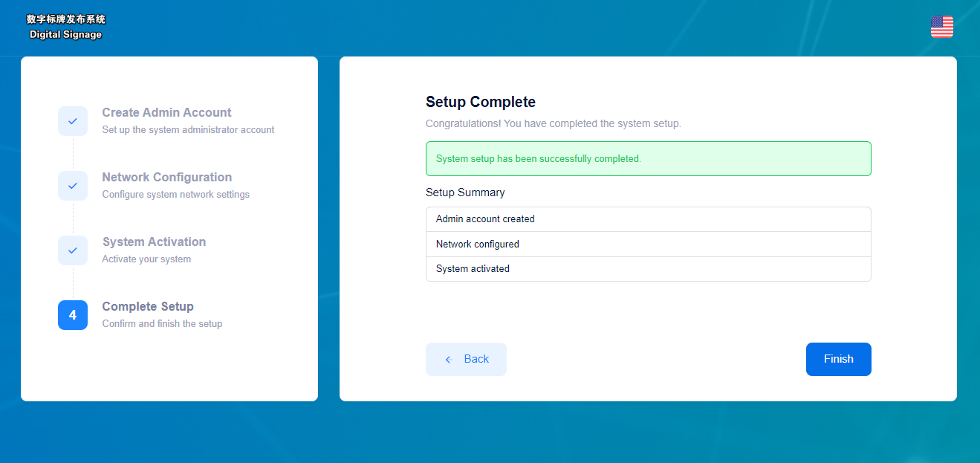Go to the Create Admin Account step
Screen dimensions: 980x463
click(166, 113)
